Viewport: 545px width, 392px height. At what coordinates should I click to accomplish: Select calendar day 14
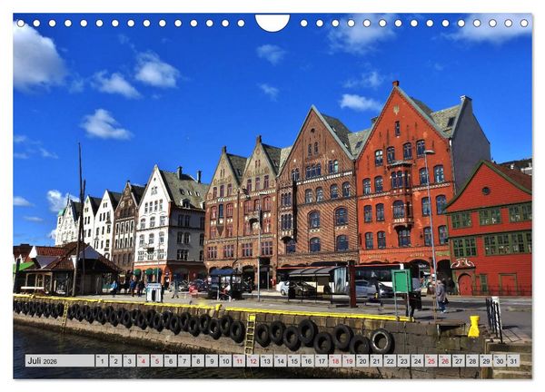[280, 361]
